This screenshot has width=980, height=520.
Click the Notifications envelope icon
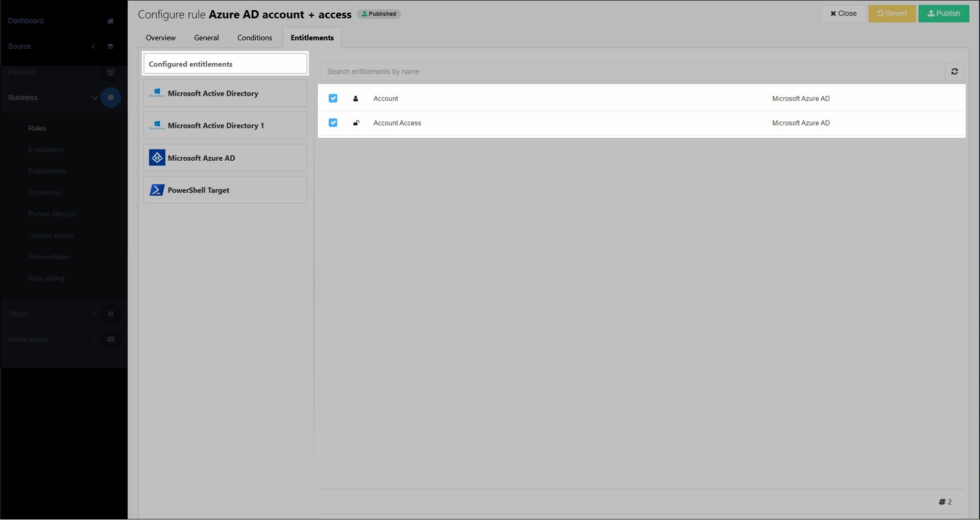(110, 339)
